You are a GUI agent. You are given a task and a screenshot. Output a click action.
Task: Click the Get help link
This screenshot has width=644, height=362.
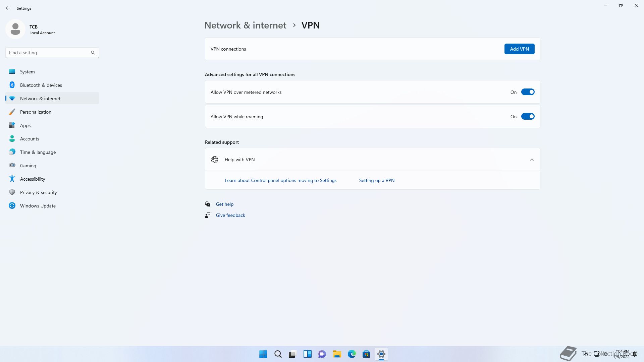pyautogui.click(x=224, y=204)
